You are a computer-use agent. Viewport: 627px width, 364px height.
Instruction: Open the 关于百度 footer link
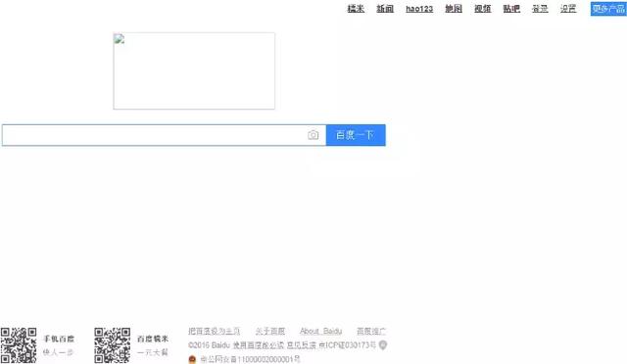pos(270,332)
